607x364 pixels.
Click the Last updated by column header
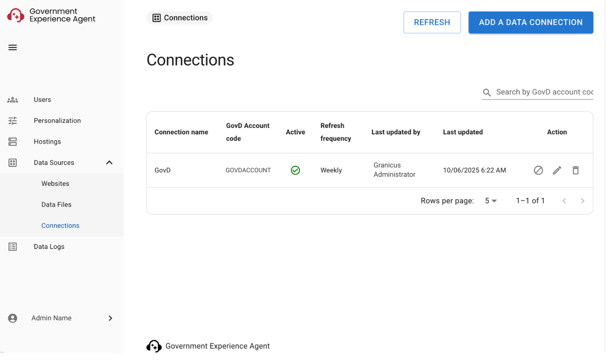pyautogui.click(x=396, y=132)
